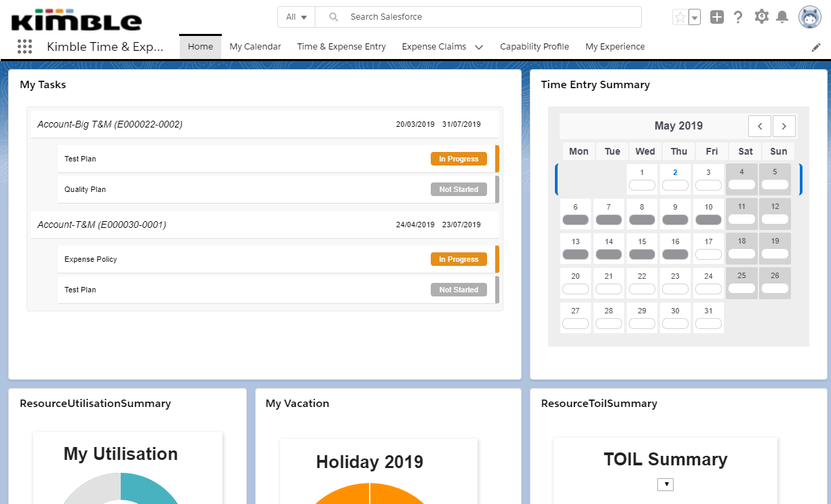Open the notifications bell
831x504 pixels.
(x=782, y=17)
